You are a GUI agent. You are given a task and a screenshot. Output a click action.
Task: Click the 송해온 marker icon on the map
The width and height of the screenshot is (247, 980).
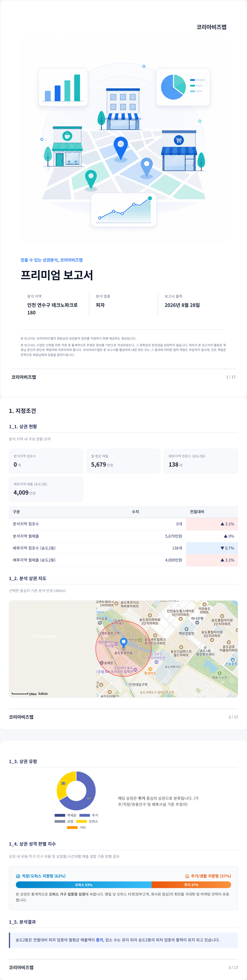tap(102, 663)
